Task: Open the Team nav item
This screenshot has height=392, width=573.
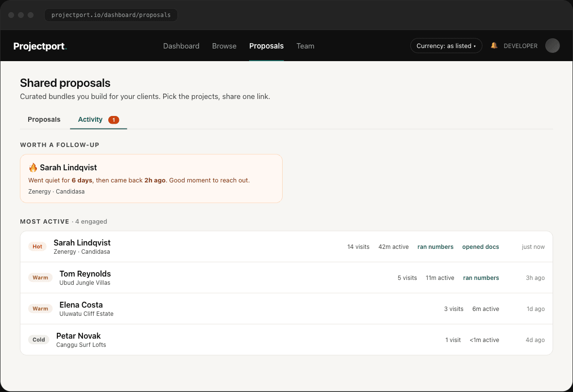Action: [305, 46]
